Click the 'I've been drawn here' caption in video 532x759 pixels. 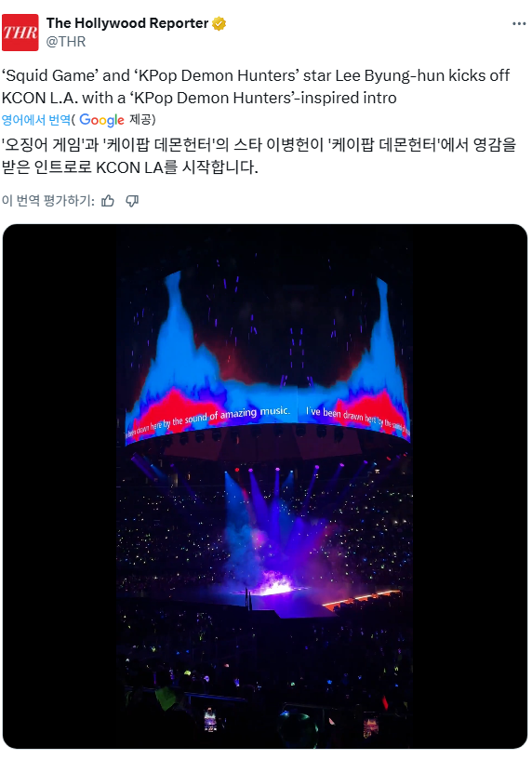pyautogui.click(x=340, y=415)
